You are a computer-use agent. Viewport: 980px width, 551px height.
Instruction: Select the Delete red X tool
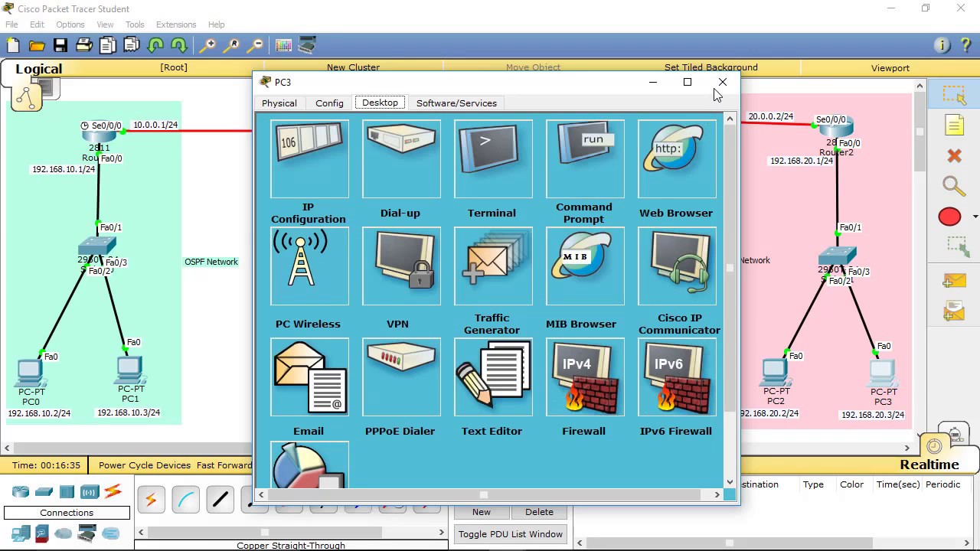(x=954, y=156)
